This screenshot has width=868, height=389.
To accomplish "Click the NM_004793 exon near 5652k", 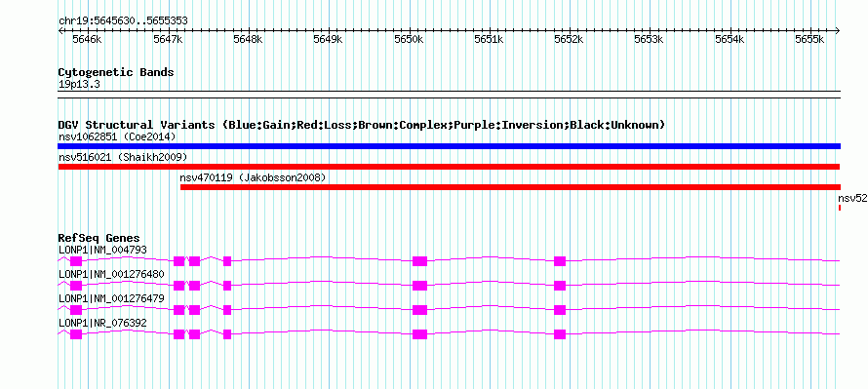I will click(x=560, y=261).
